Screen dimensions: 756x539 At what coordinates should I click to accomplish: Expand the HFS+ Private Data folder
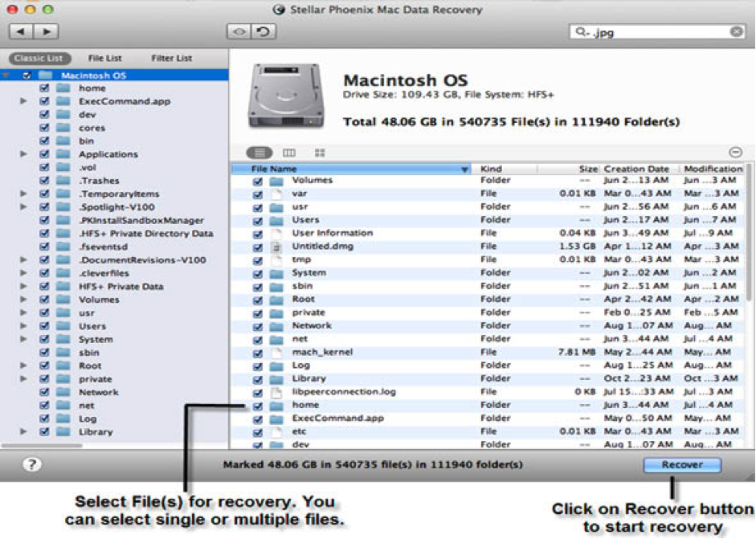(23, 287)
